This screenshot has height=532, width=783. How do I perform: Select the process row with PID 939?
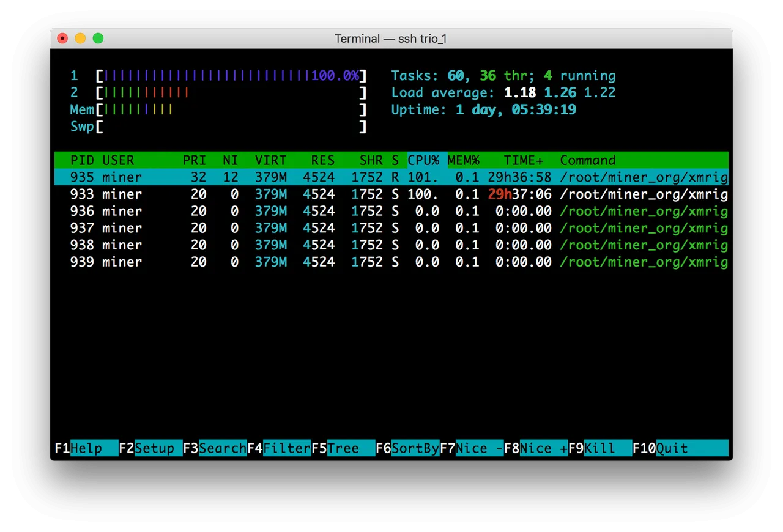coord(391,262)
